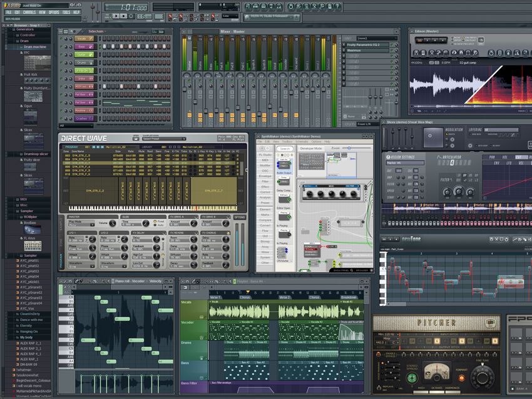Click the MIDI category in SynthMaker
The image size is (532, 399).
[265, 159]
